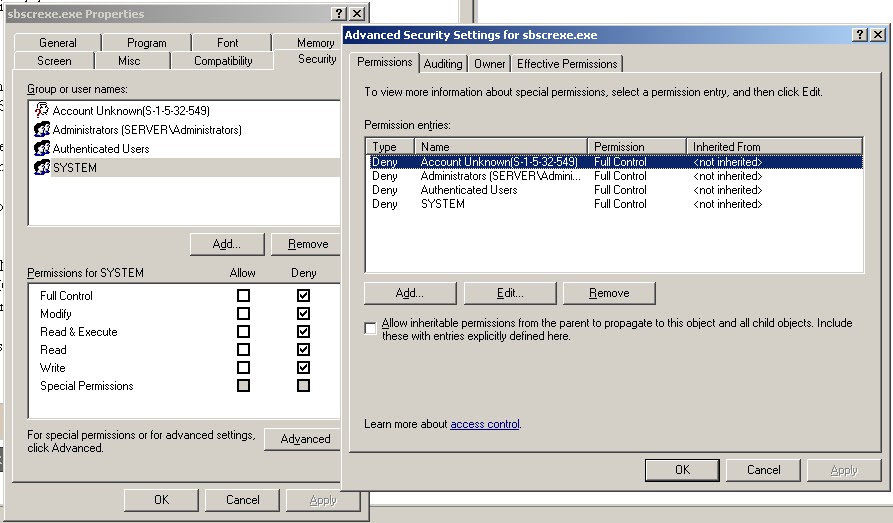Click help button in Properties title bar
This screenshot has height=523, width=893.
[338, 14]
